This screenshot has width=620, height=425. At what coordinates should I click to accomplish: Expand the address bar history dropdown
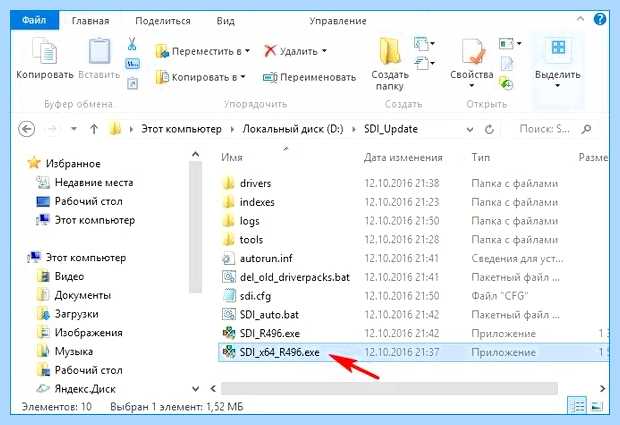[470, 129]
